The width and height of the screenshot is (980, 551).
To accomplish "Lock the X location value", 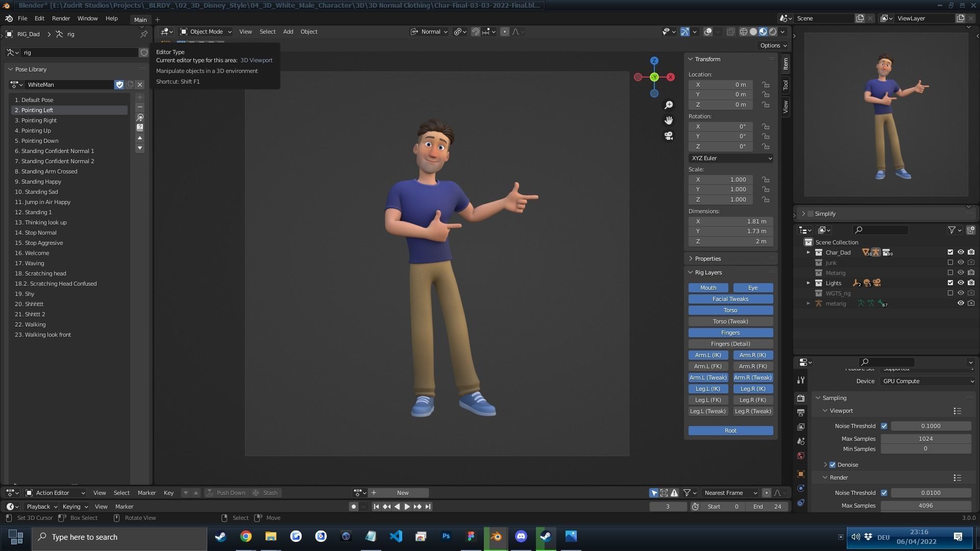I will click(x=766, y=85).
